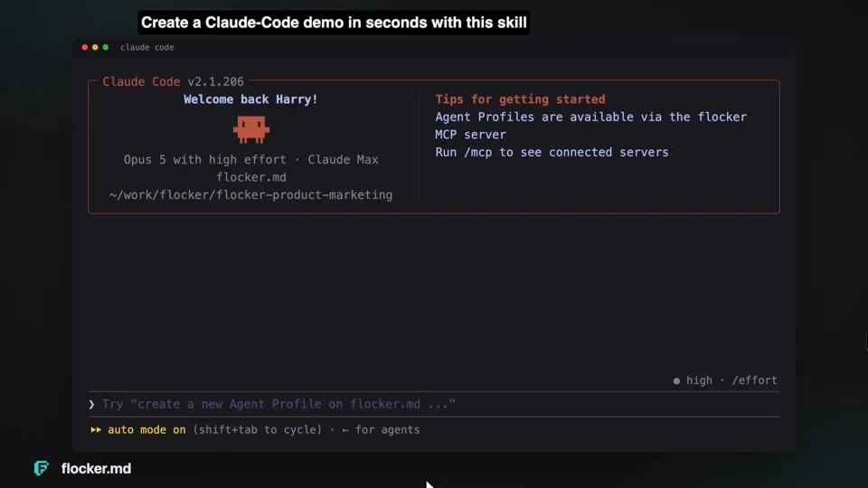868x488 pixels.
Task: Click 'flocker.md' text inside the terminal box
Action: (251, 178)
